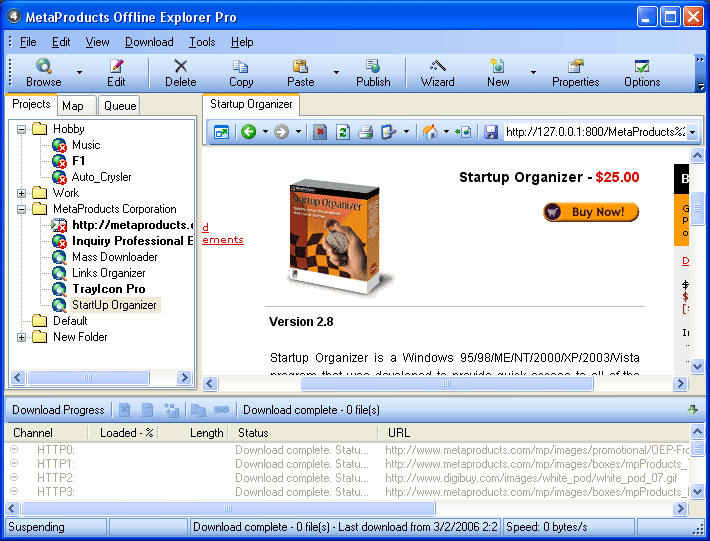This screenshot has width=710, height=541.
Task: Click the project tree horizontal scrollbar thumb
Action: point(88,377)
